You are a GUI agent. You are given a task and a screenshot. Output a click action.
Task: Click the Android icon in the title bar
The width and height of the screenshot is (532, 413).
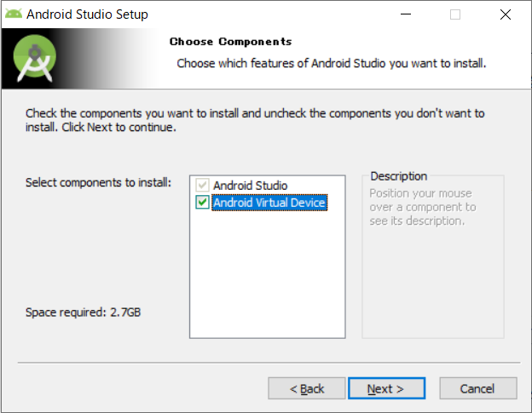13,14
